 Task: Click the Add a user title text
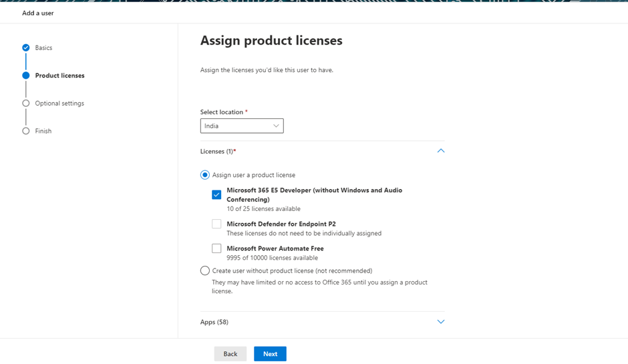point(38,13)
